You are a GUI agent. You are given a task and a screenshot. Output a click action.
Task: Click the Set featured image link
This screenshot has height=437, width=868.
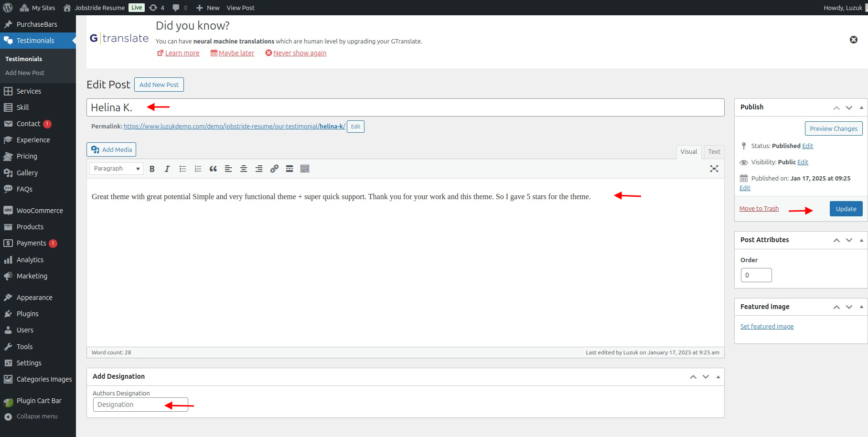coord(767,327)
